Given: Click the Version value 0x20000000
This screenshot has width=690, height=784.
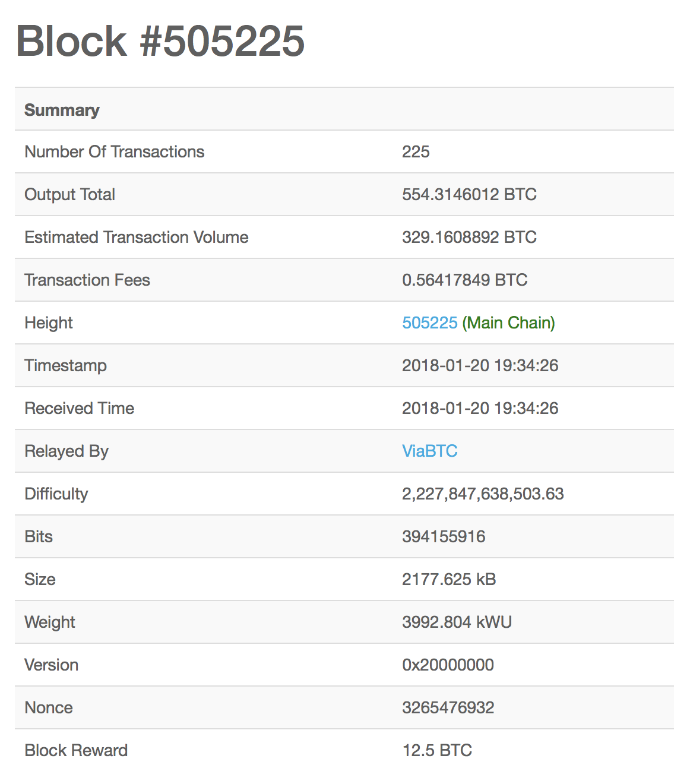Looking at the screenshot, I should click(448, 665).
